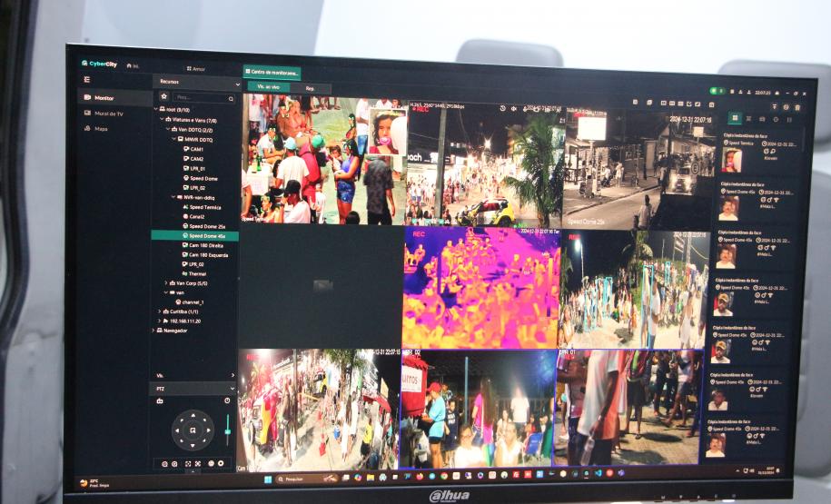Click the favorites star icon in resources panel

[x=164, y=95]
